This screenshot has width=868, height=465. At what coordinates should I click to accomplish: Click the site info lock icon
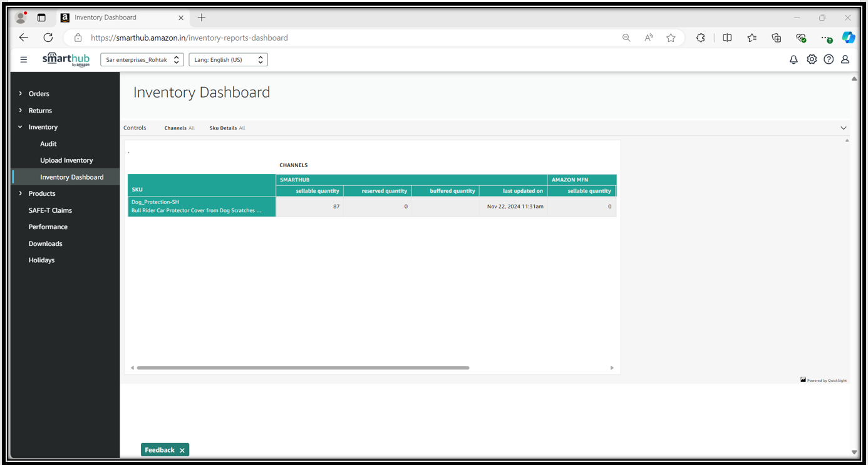coord(78,38)
